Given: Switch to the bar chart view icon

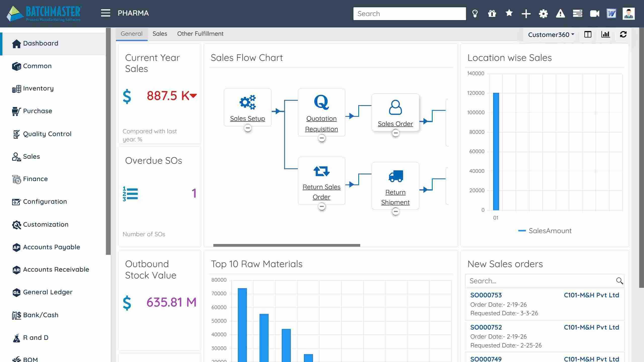Looking at the screenshot, I should pos(606,34).
